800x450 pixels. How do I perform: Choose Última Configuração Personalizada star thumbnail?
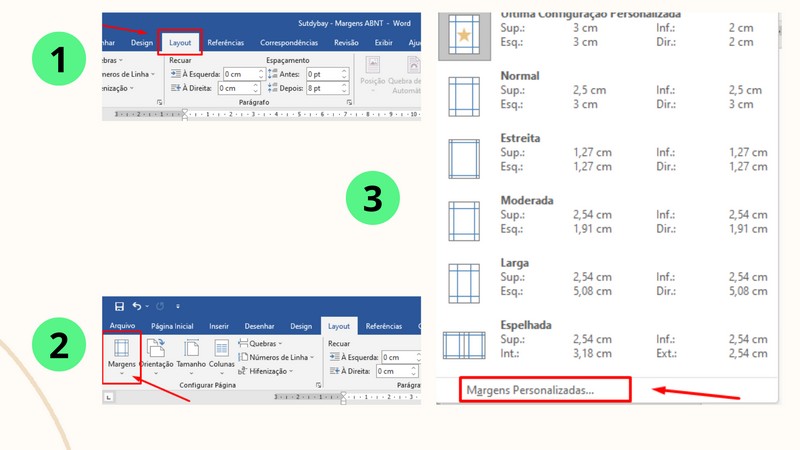point(464,35)
